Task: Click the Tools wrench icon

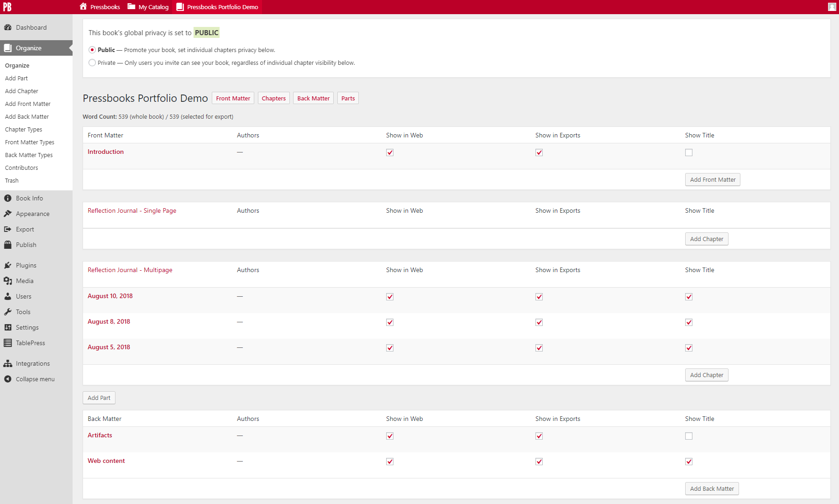Action: (x=8, y=312)
